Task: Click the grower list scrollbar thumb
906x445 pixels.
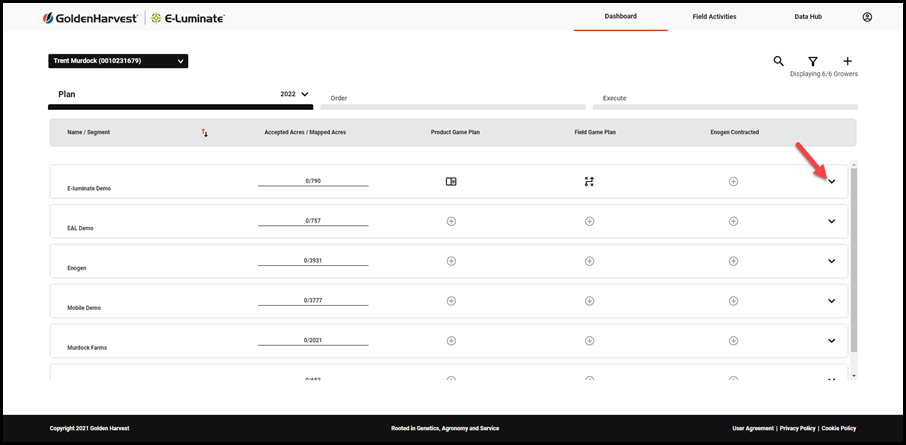Action: (854, 260)
